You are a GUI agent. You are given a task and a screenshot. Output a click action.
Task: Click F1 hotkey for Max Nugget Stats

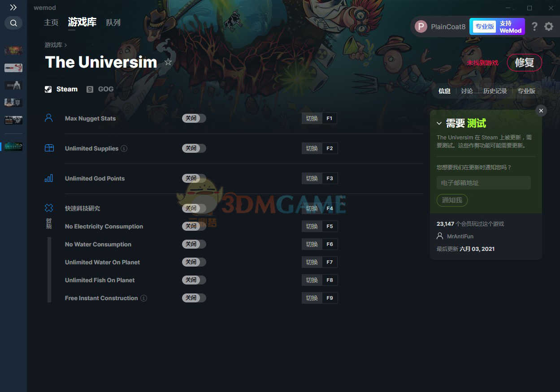point(330,118)
